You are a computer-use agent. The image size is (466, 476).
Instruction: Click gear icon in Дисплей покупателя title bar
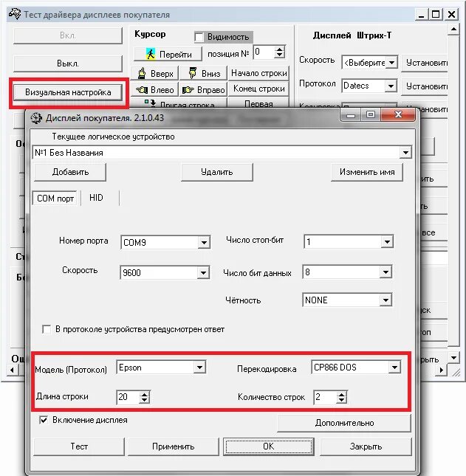[36, 118]
